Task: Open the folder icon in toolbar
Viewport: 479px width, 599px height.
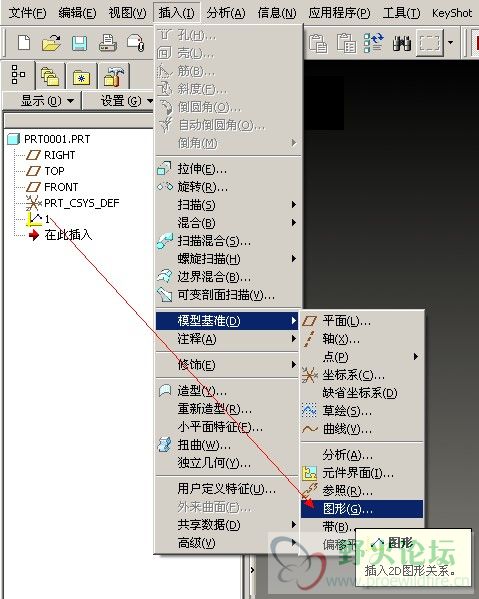Action: (x=52, y=42)
